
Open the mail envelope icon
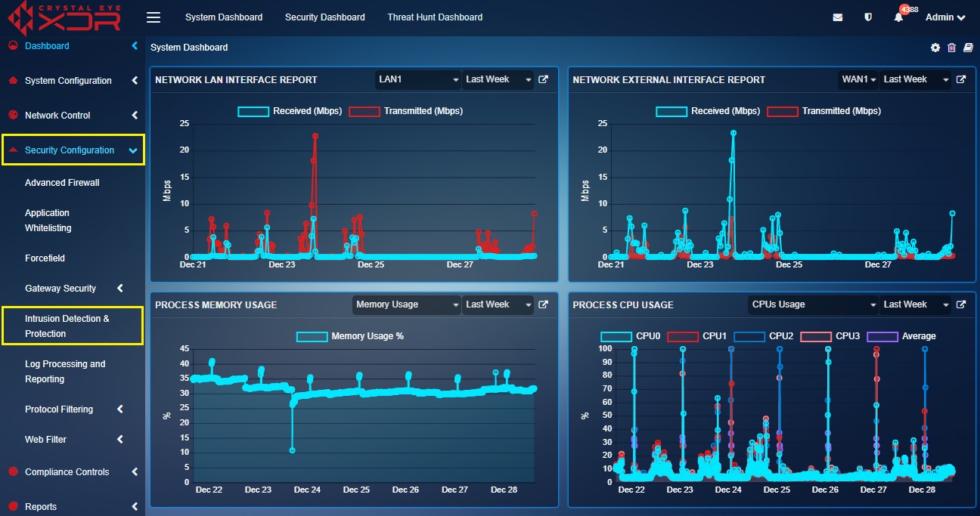pos(838,17)
